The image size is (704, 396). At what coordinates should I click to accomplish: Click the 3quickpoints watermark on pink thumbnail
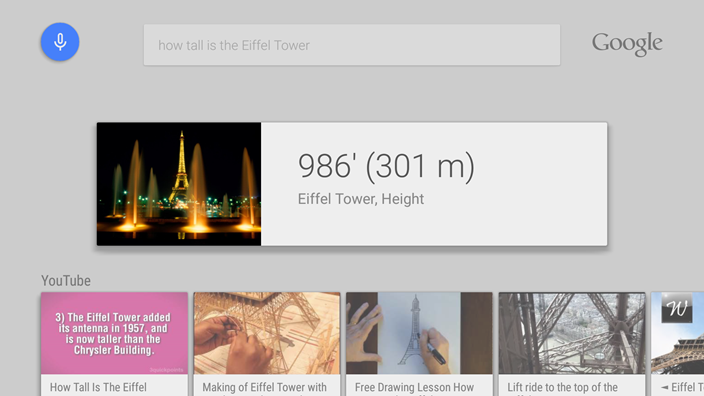click(166, 370)
